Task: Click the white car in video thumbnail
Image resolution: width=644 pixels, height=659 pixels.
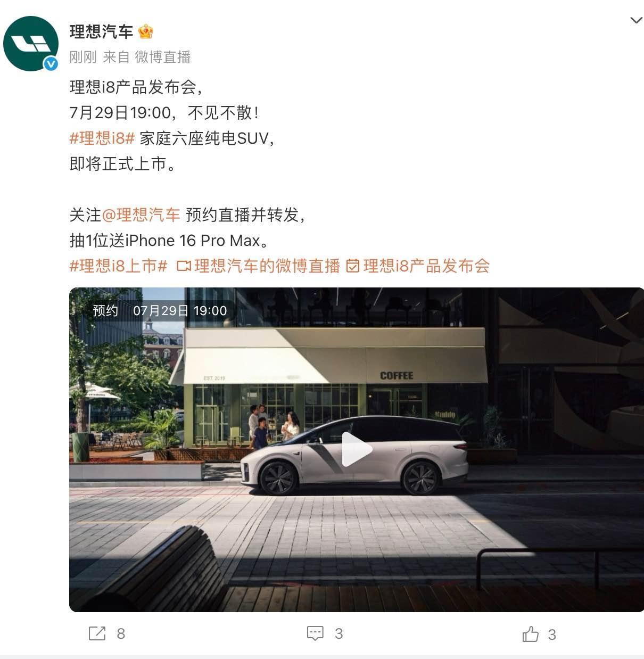Action: tap(354, 455)
